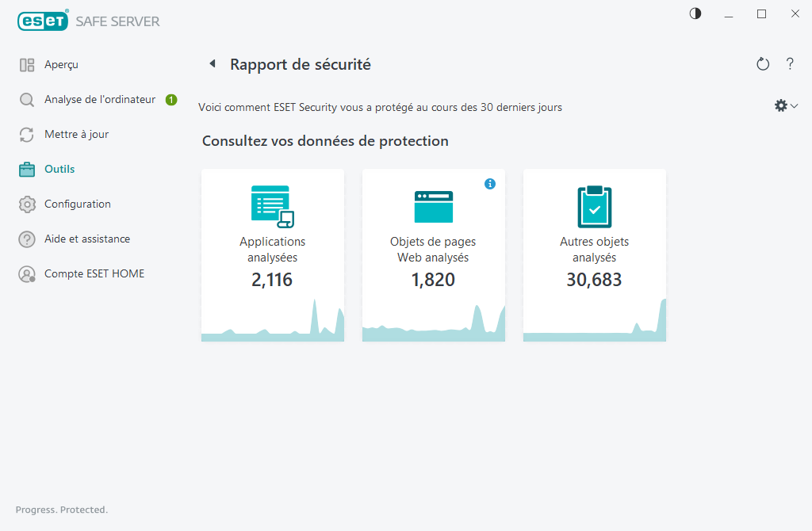
Task: Click the Objets de pages Web icon
Action: click(433, 205)
